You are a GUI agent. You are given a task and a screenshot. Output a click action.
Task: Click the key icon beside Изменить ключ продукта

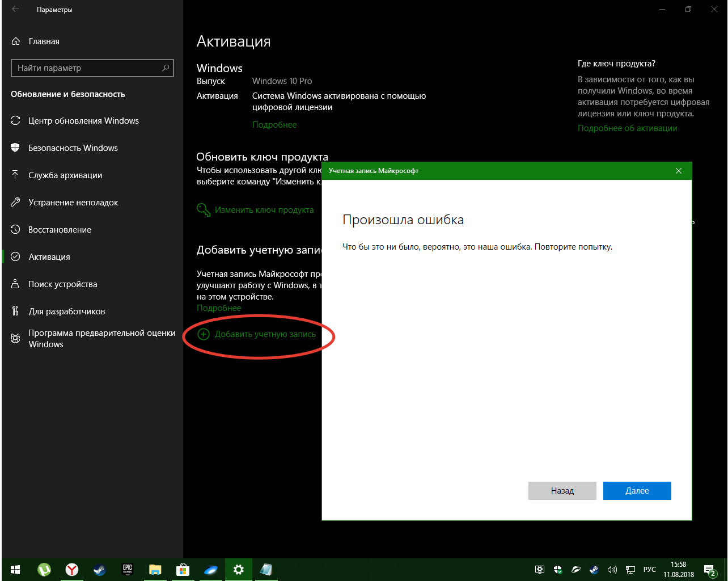point(203,210)
